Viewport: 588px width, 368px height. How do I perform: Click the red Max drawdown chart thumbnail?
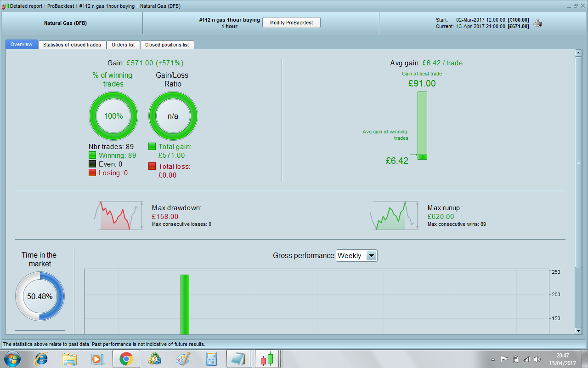point(118,215)
